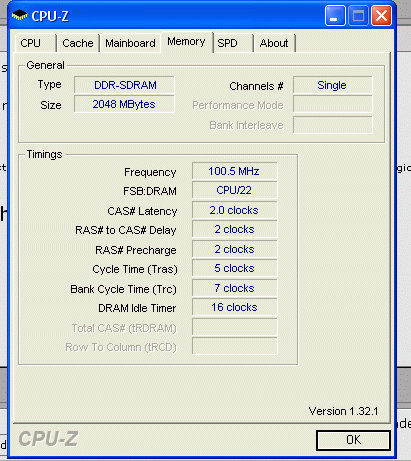Click the CAS# Latency label
The height and width of the screenshot is (461, 411).
(x=142, y=211)
